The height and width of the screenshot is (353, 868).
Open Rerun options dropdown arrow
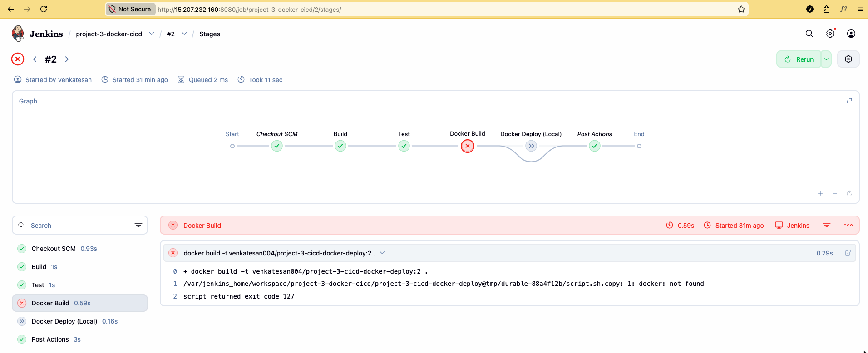826,59
